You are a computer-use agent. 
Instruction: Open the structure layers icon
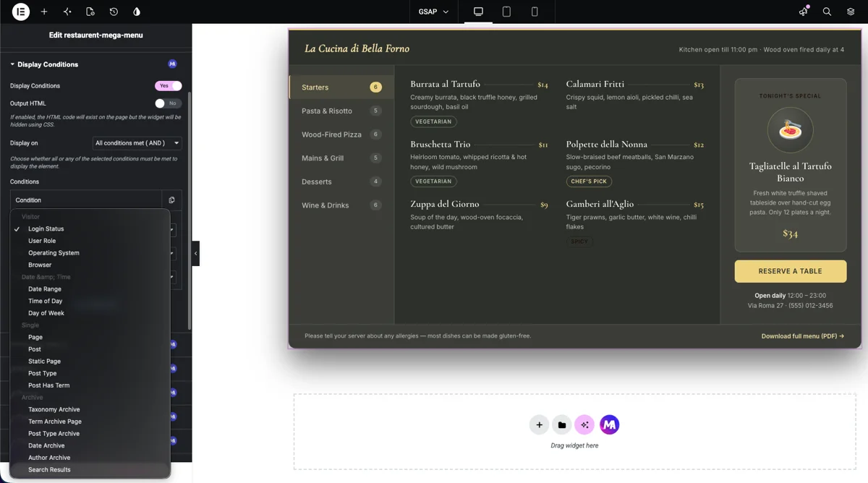click(851, 12)
